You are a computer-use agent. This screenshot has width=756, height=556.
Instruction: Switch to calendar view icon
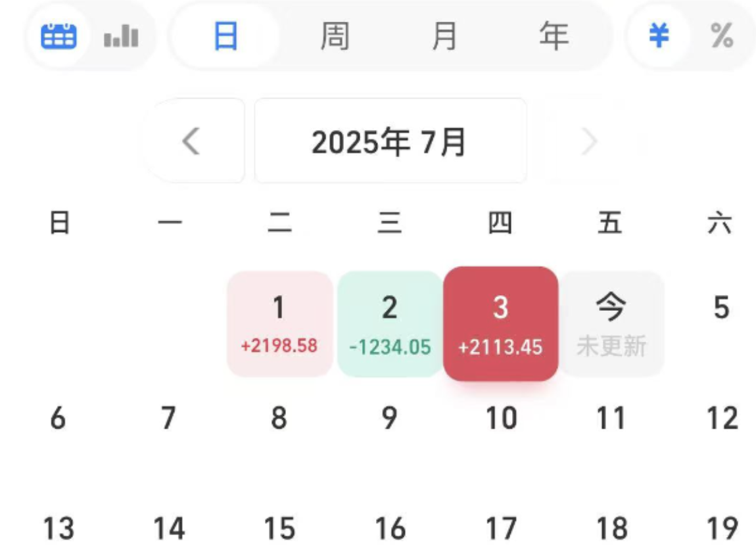59,36
